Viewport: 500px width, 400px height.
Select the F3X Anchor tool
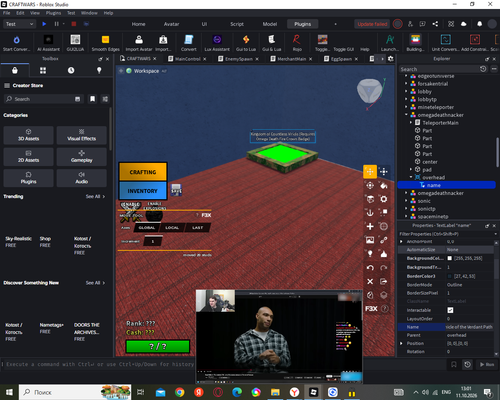[x=370, y=213]
